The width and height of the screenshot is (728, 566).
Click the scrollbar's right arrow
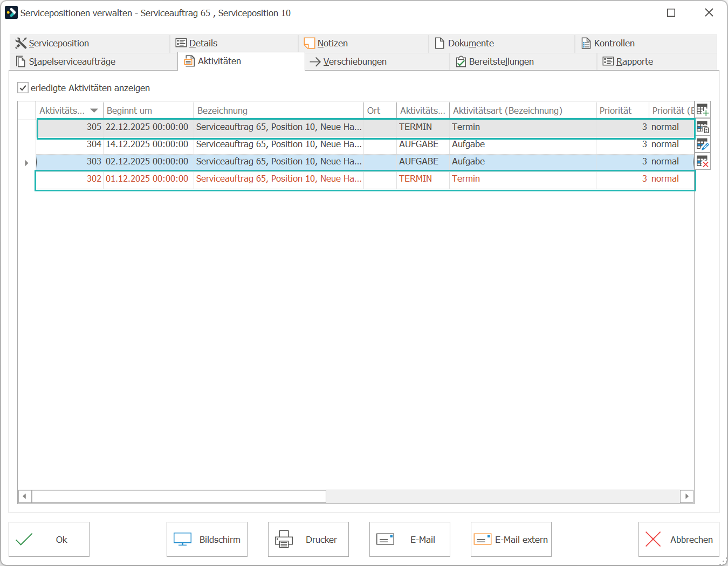coord(686,496)
